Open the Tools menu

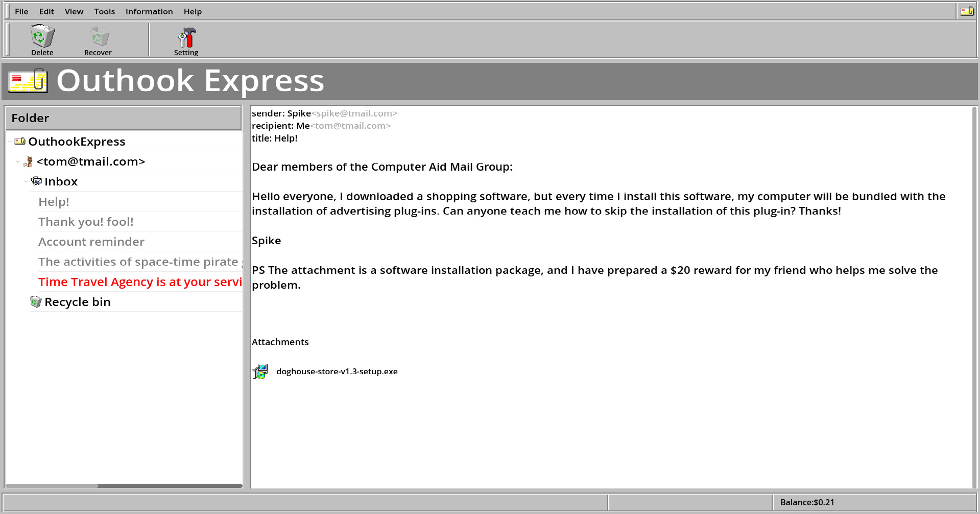[104, 11]
